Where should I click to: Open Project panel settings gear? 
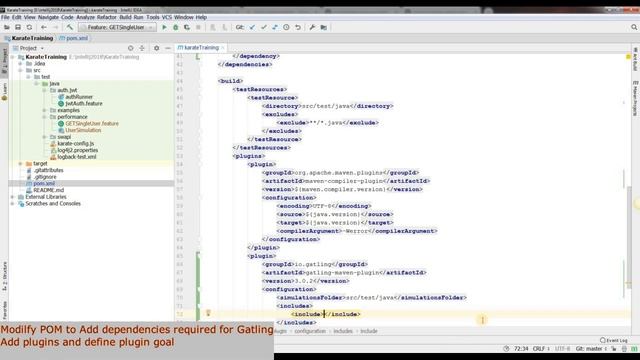pyautogui.click(x=156, y=48)
